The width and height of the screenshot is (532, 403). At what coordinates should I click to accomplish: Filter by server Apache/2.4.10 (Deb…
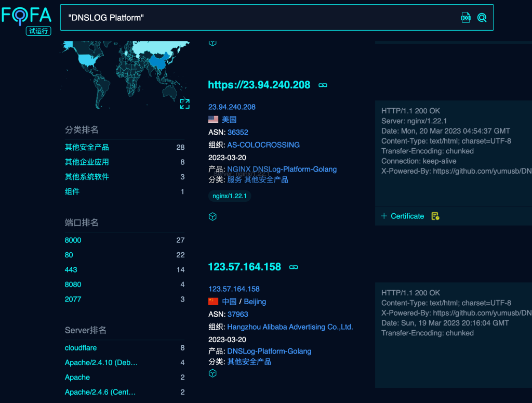pyautogui.click(x=101, y=362)
